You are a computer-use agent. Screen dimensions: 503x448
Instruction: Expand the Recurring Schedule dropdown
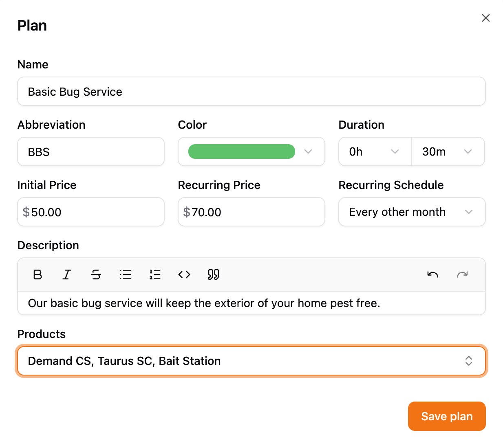(x=412, y=212)
